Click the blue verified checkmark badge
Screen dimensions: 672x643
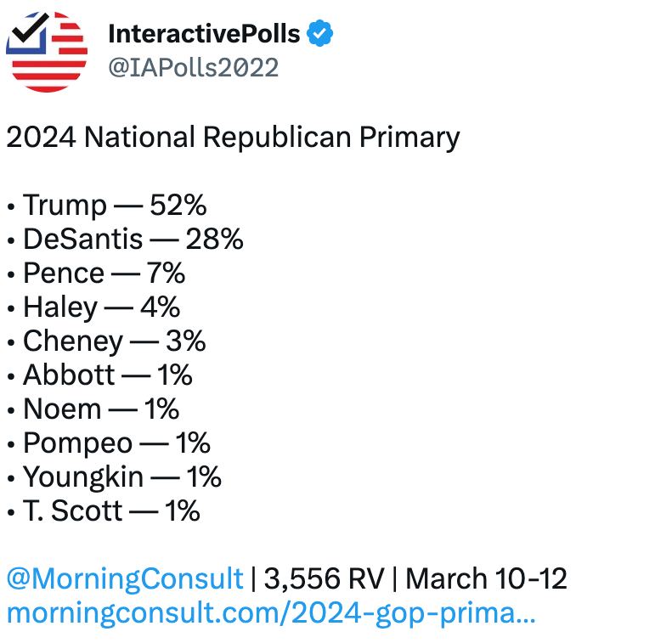[319, 33]
